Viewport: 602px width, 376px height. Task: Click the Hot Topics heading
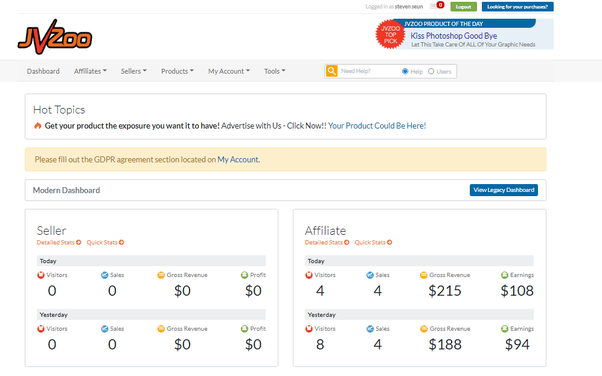59,110
